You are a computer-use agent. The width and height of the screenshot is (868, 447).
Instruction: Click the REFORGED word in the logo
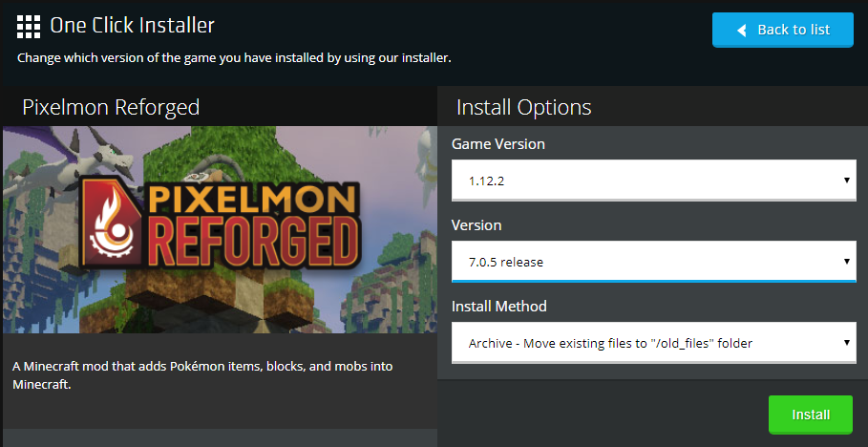pyautogui.click(x=254, y=244)
